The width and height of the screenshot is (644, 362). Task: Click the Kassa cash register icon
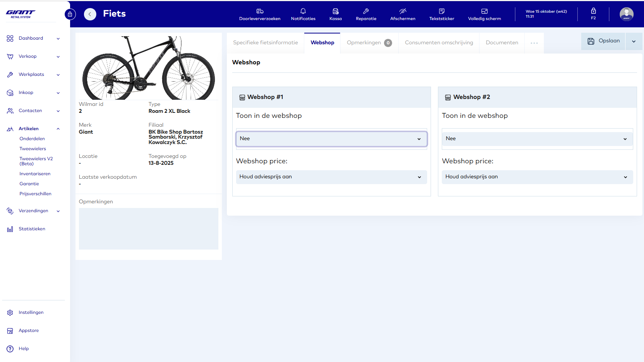(x=335, y=12)
